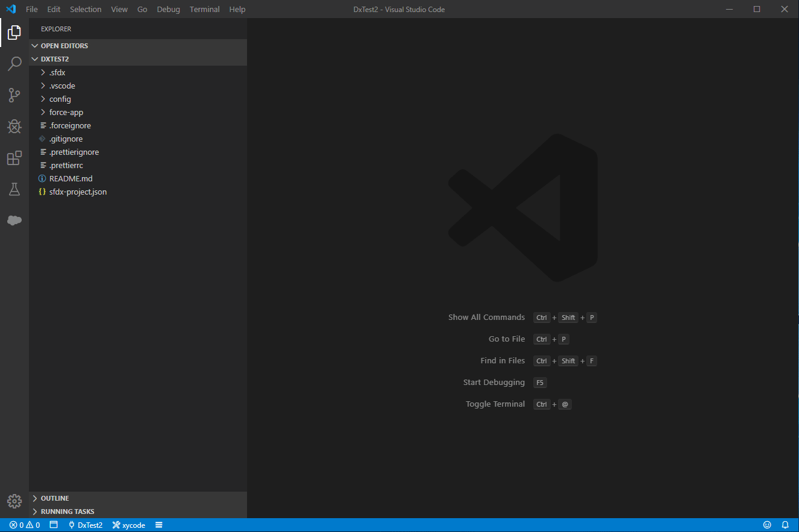Close the Visual Studio Code window
The width and height of the screenshot is (799, 532).
coord(785,9)
